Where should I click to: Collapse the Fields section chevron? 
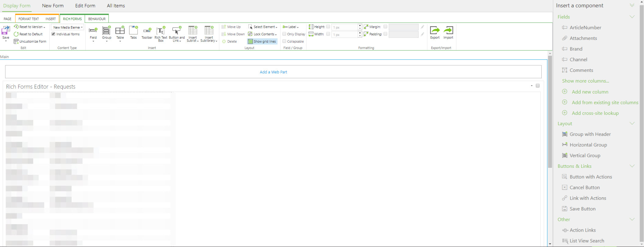(632, 17)
